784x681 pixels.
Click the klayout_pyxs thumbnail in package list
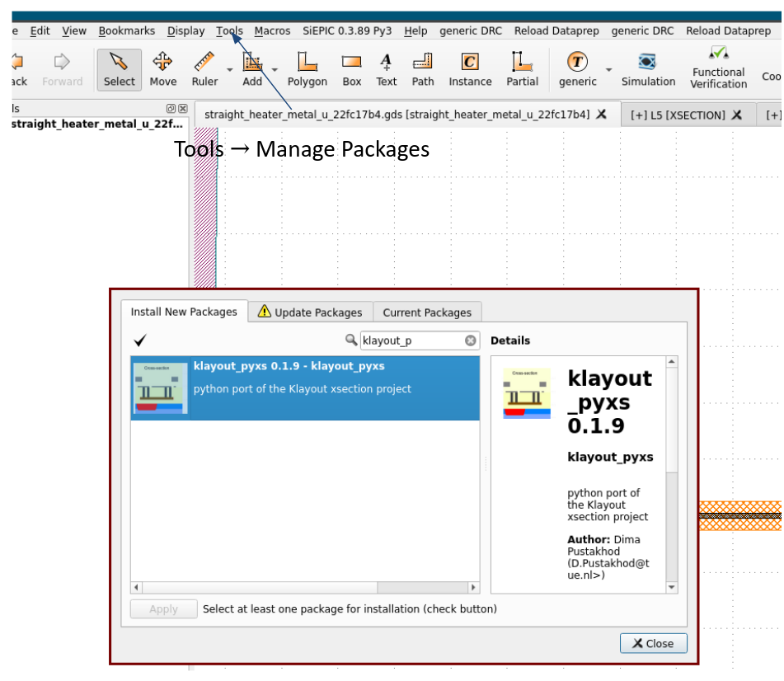coord(160,388)
